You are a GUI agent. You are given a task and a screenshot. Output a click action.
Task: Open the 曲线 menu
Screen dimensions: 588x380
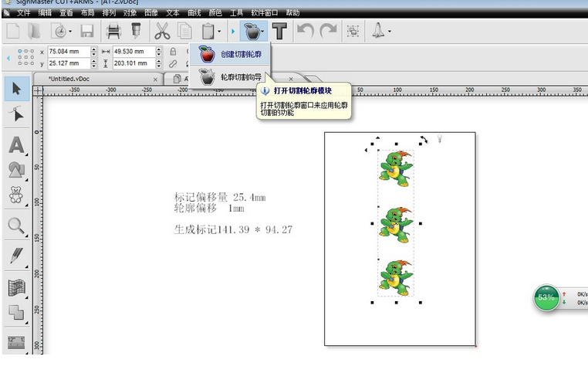coord(194,13)
